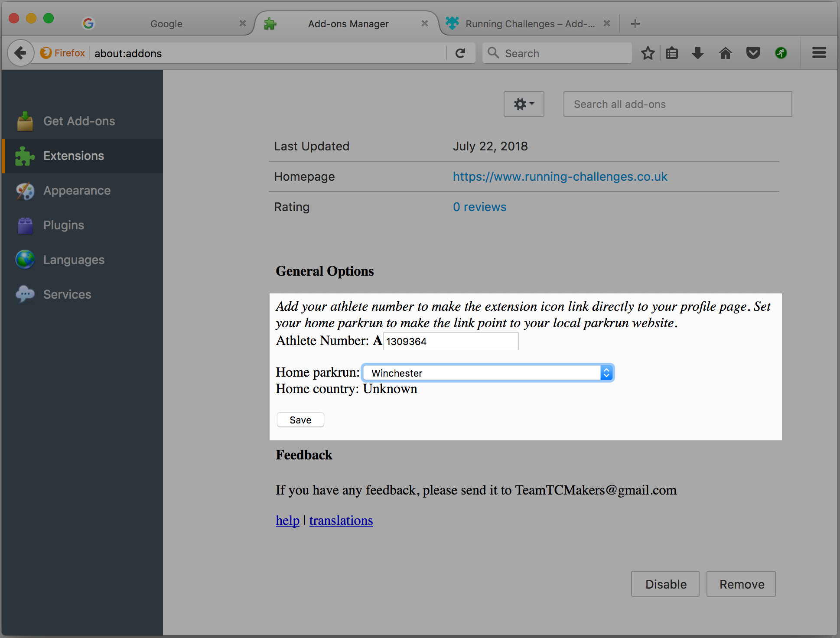Open the bookmarks list icon
Screen dimensions: 840x638
672,53
